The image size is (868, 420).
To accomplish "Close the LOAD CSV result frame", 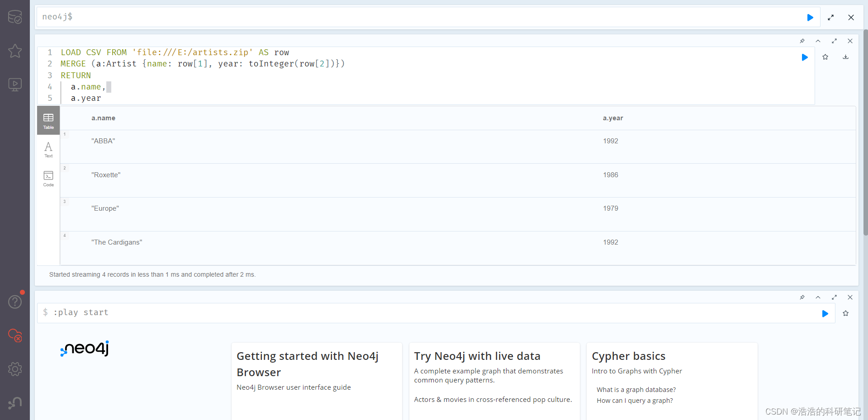I will (x=850, y=41).
